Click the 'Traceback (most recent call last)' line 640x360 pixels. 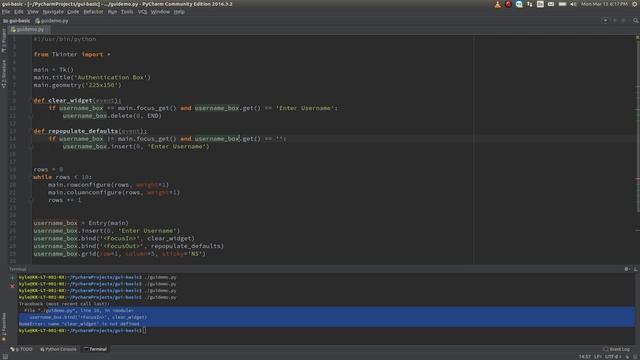point(64,304)
